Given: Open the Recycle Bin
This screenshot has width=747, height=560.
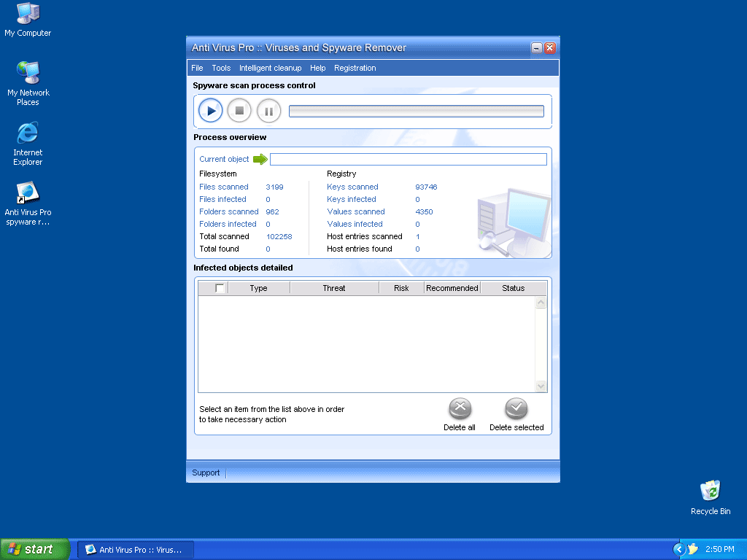Looking at the screenshot, I should click(x=710, y=492).
